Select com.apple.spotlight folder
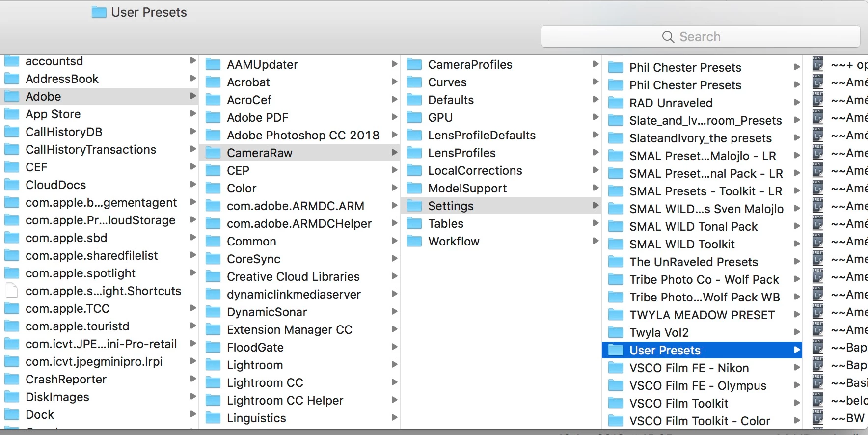Image resolution: width=868 pixels, height=435 pixels. 100,273
